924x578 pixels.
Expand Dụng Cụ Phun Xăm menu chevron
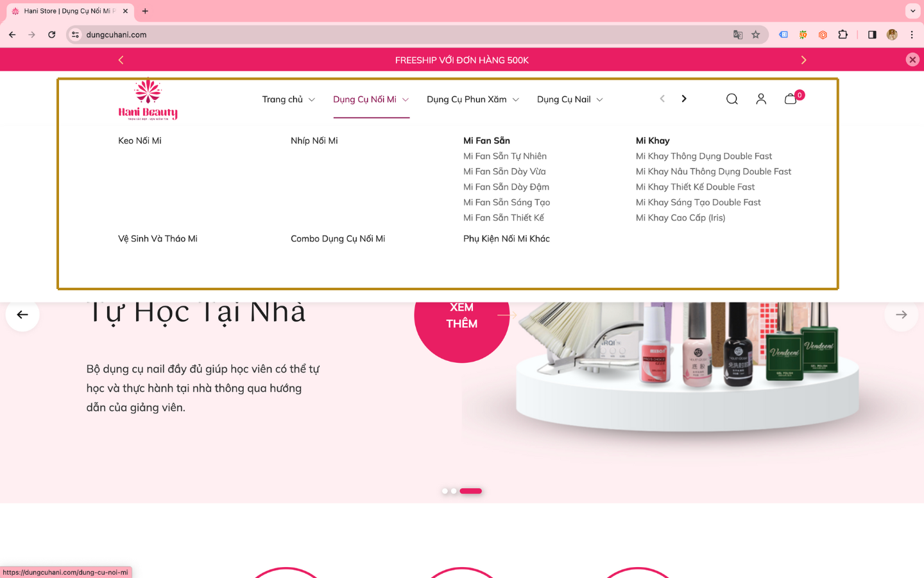516,100
